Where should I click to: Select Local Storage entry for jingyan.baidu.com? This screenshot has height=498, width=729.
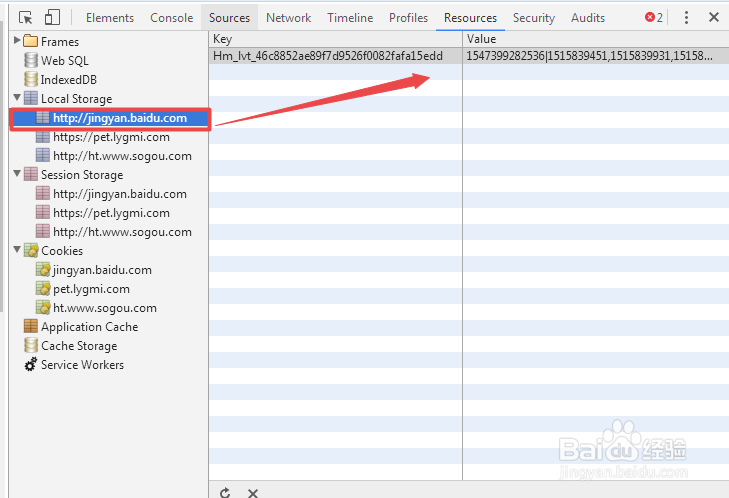point(120,118)
